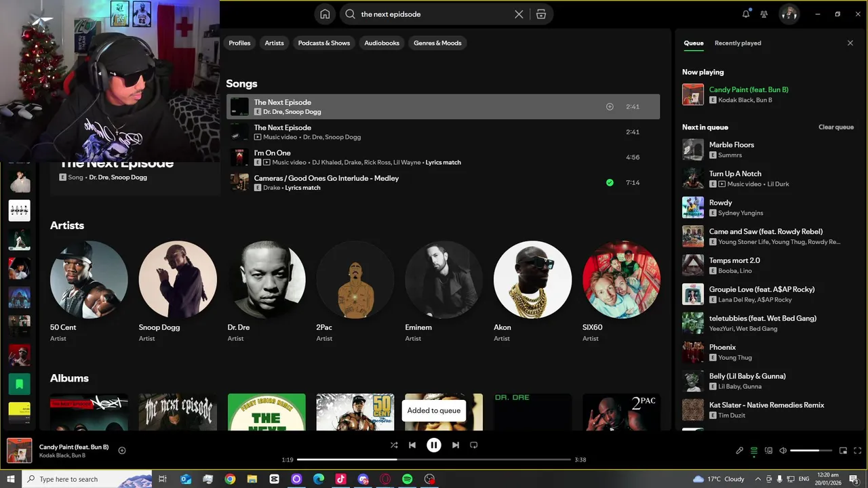Open Friend Activity icon in top bar
The image size is (868, 488).
point(764,14)
